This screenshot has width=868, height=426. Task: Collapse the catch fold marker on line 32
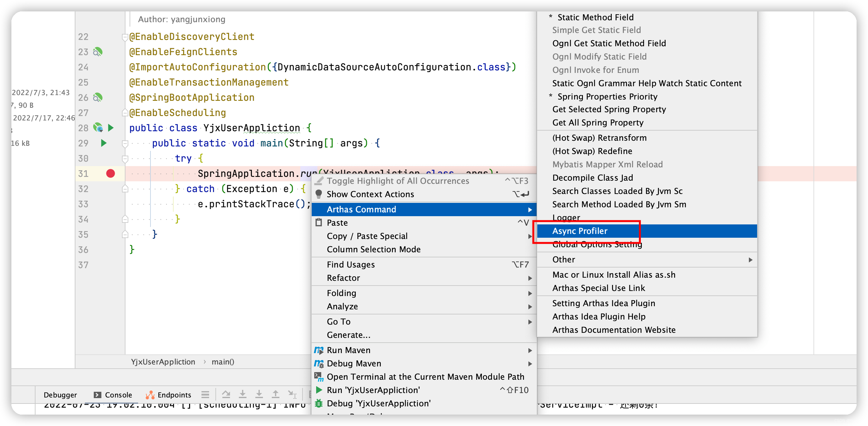125,189
